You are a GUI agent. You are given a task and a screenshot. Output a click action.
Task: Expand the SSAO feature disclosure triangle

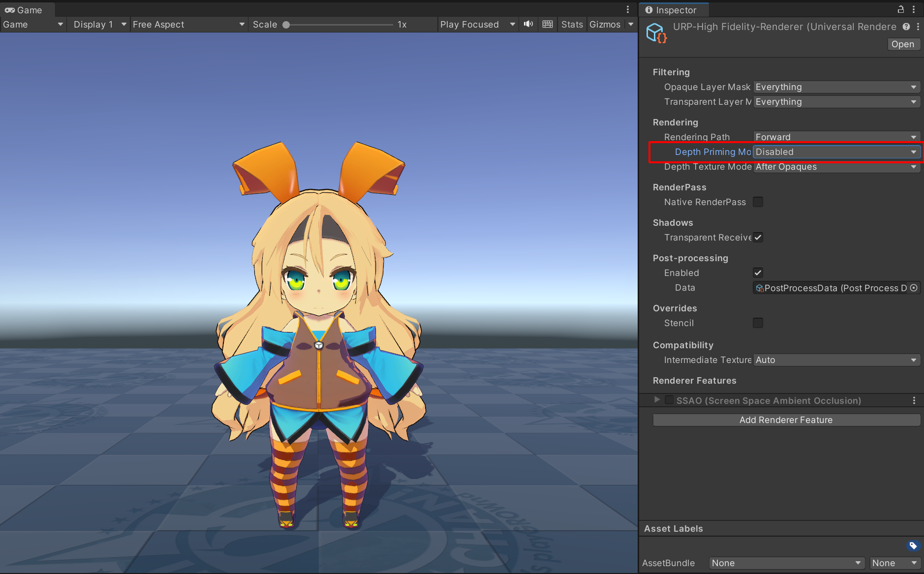(657, 400)
